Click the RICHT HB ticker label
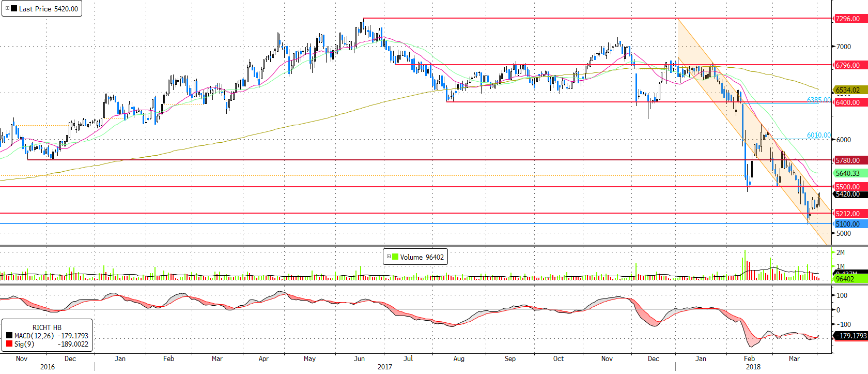Image resolution: width=868 pixels, height=374 pixels. (47, 327)
